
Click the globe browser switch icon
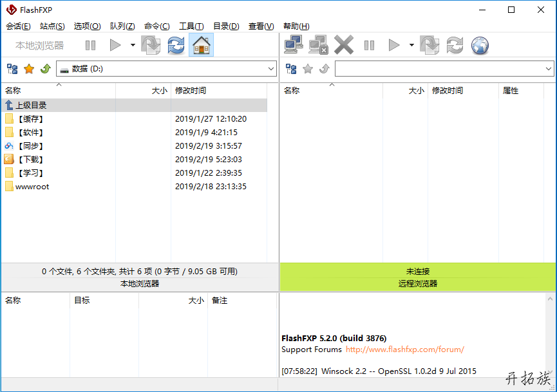coord(480,46)
